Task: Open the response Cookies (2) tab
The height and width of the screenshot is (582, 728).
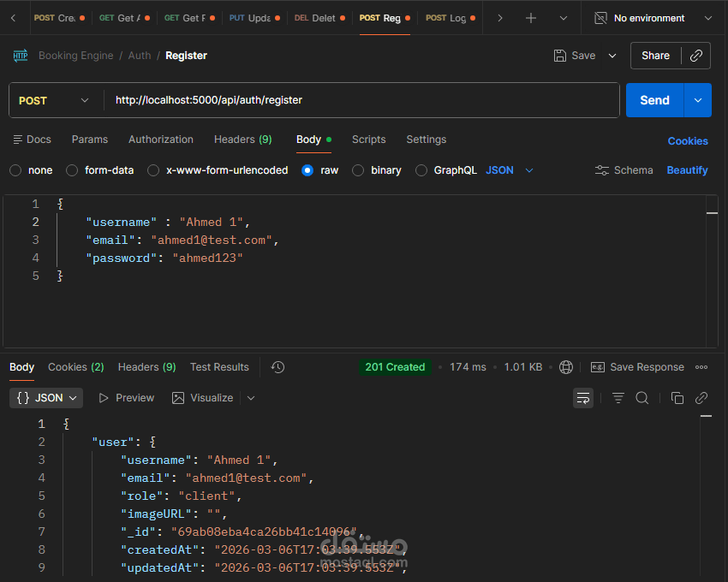Action: 76,367
